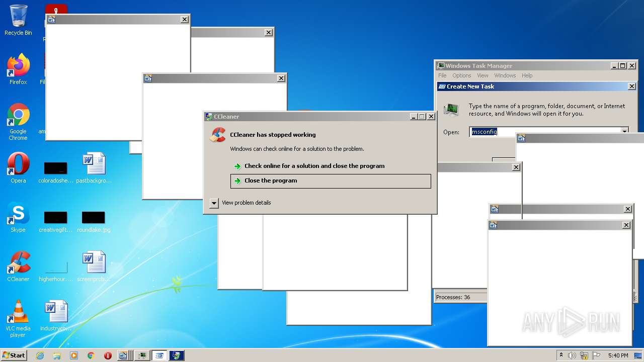Launch Opera from the desktop
Image resolution: width=644 pixels, height=362 pixels.
tap(18, 168)
